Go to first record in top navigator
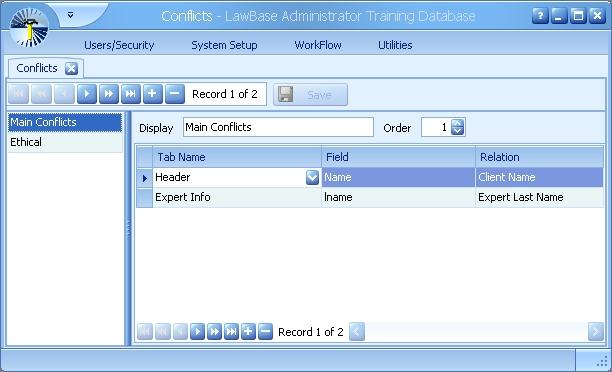This screenshot has height=372, width=612. [18, 94]
